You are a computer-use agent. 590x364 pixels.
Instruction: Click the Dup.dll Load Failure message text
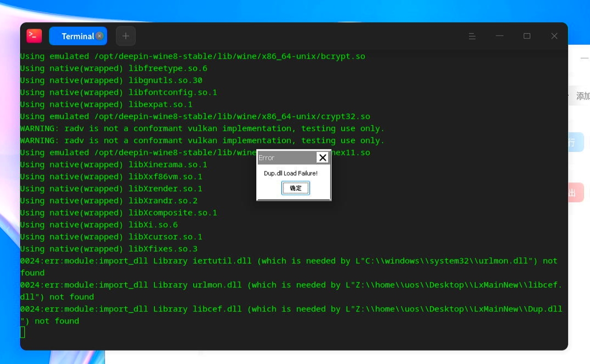tap(291, 173)
